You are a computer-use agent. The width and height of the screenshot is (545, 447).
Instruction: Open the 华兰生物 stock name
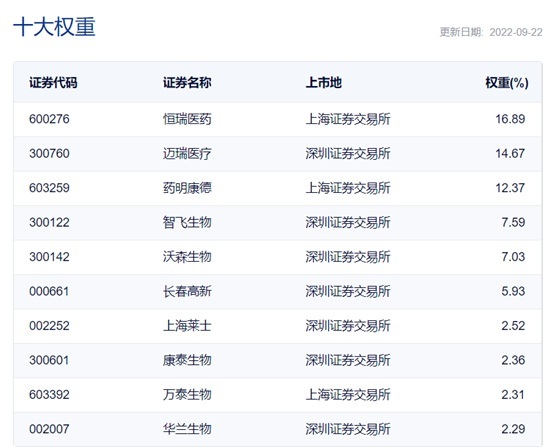[187, 429]
